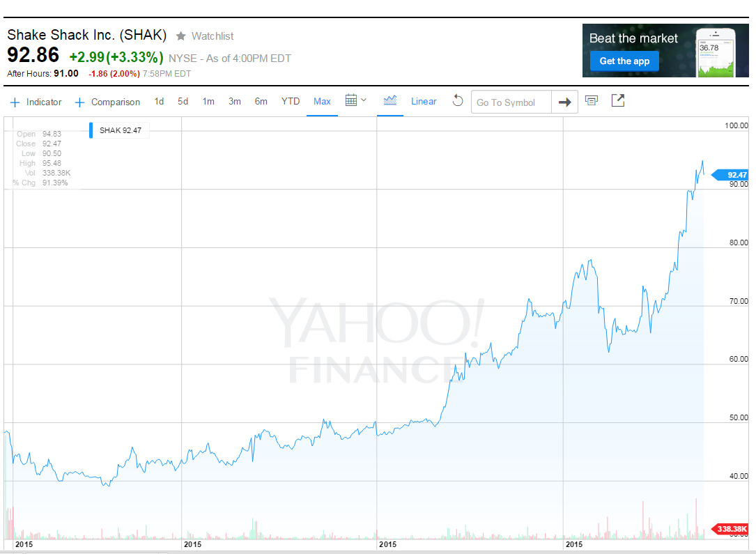Click the High 95.48 value

point(52,164)
